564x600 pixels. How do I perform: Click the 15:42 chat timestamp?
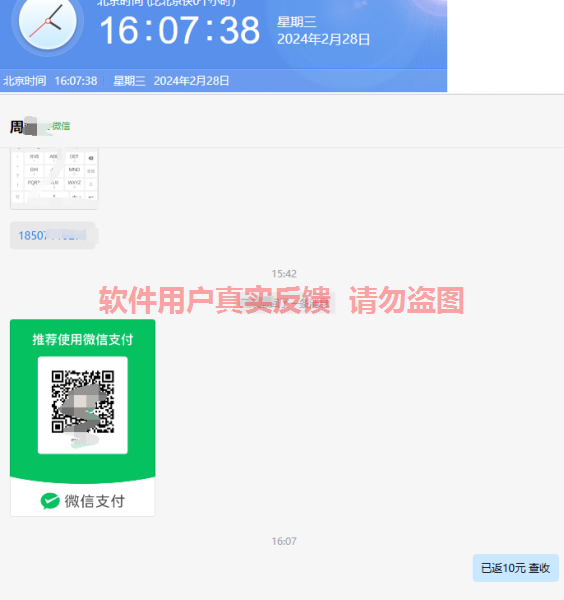(x=284, y=274)
